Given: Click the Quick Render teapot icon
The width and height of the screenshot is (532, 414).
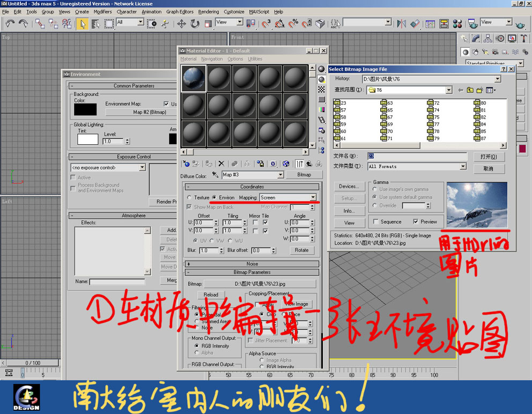Looking at the screenshot, I should [520, 25].
